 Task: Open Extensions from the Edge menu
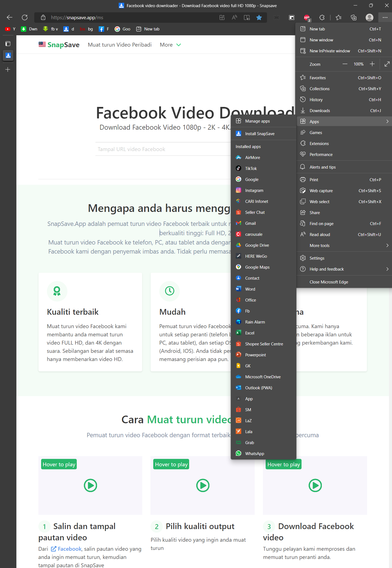click(x=344, y=144)
